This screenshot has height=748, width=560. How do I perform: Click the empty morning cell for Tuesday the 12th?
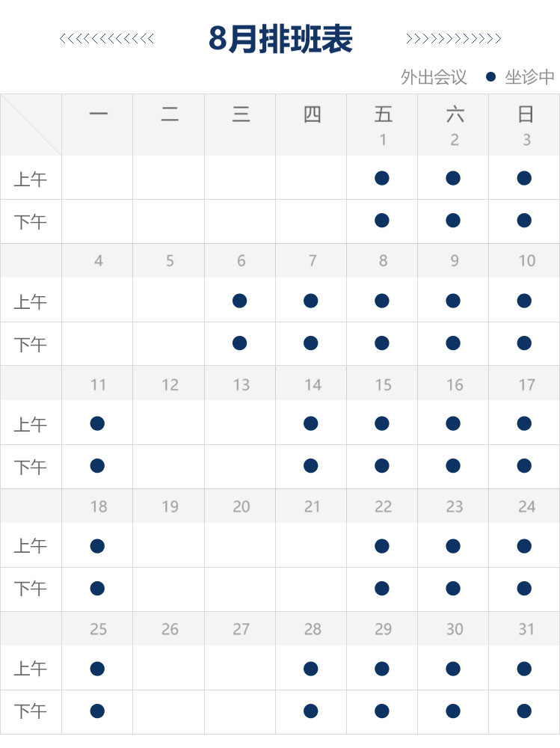168,423
